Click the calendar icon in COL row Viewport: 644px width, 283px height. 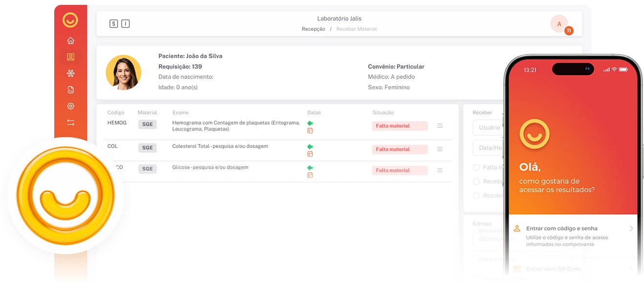pyautogui.click(x=310, y=154)
